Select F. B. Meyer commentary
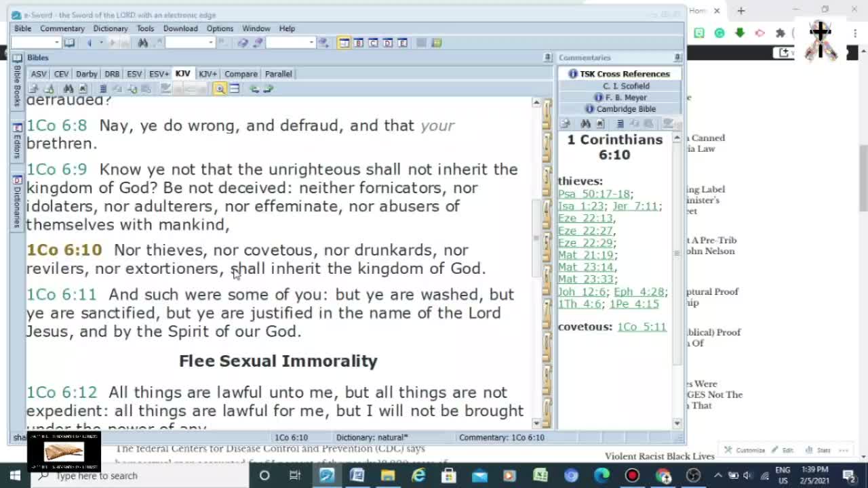This screenshot has width=868, height=488. [x=619, y=98]
